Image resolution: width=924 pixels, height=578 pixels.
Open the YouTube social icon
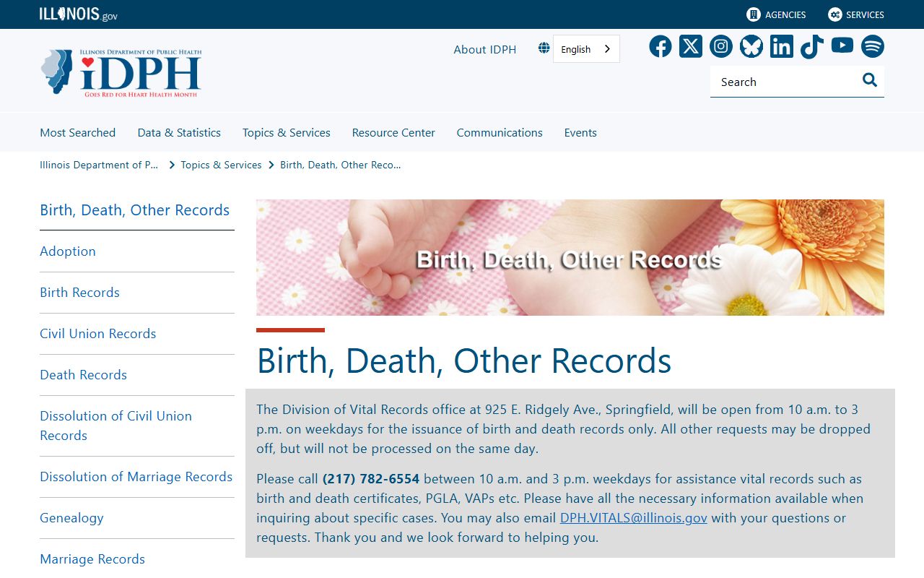[x=842, y=46]
